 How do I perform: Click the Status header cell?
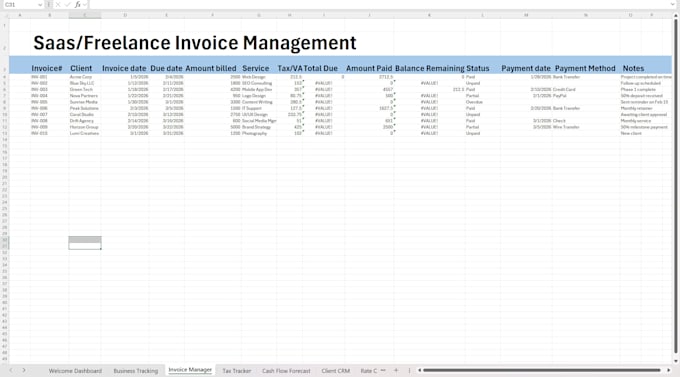(477, 69)
